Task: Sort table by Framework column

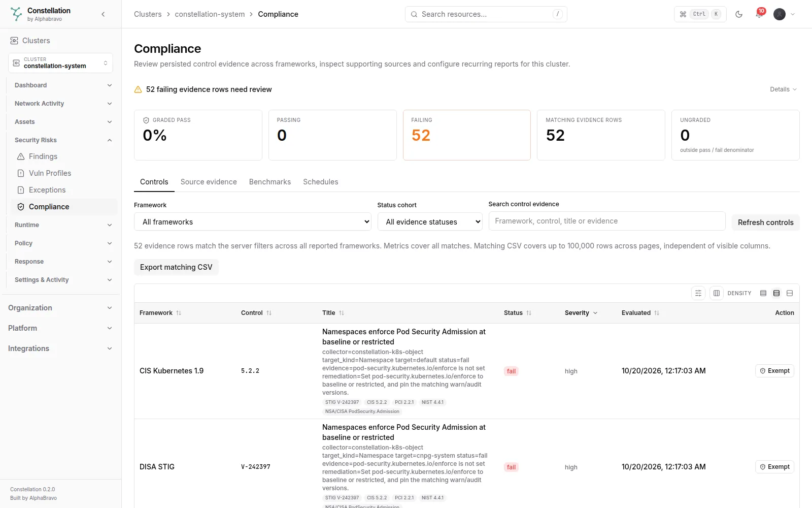Action: 160,313
